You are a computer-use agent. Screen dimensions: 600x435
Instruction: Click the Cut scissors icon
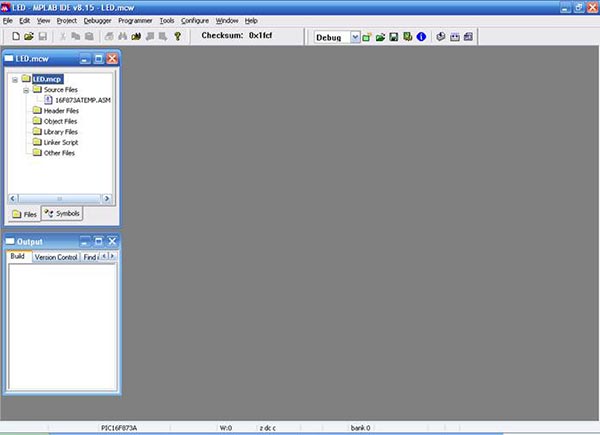(x=63, y=36)
